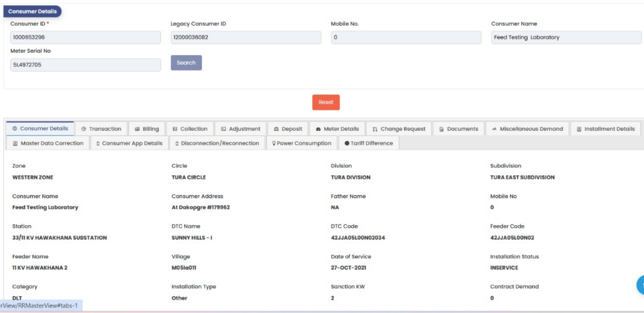Open the Master Data Correction tab

pyautogui.click(x=48, y=143)
